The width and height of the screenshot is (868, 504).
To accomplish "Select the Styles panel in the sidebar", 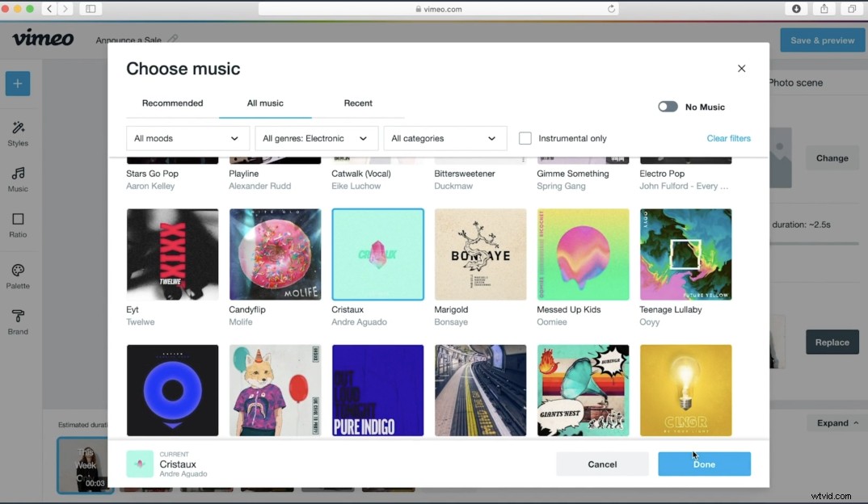I will point(18,132).
